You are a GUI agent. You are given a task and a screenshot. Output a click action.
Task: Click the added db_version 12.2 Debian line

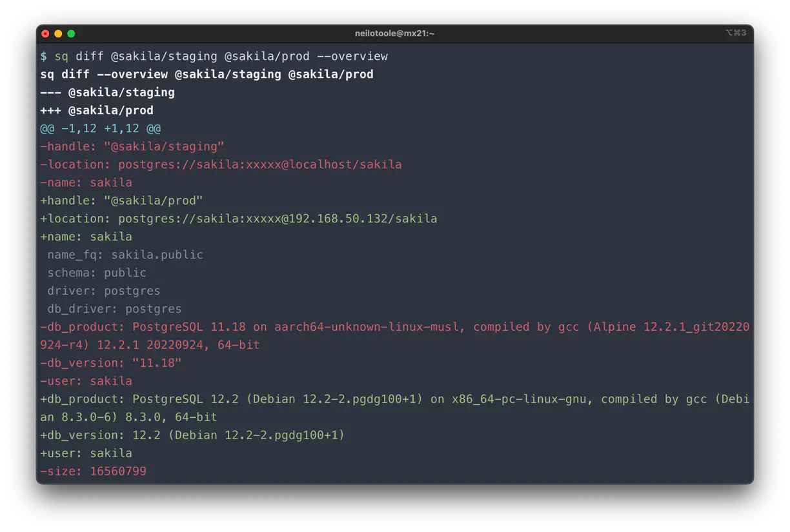coord(192,435)
